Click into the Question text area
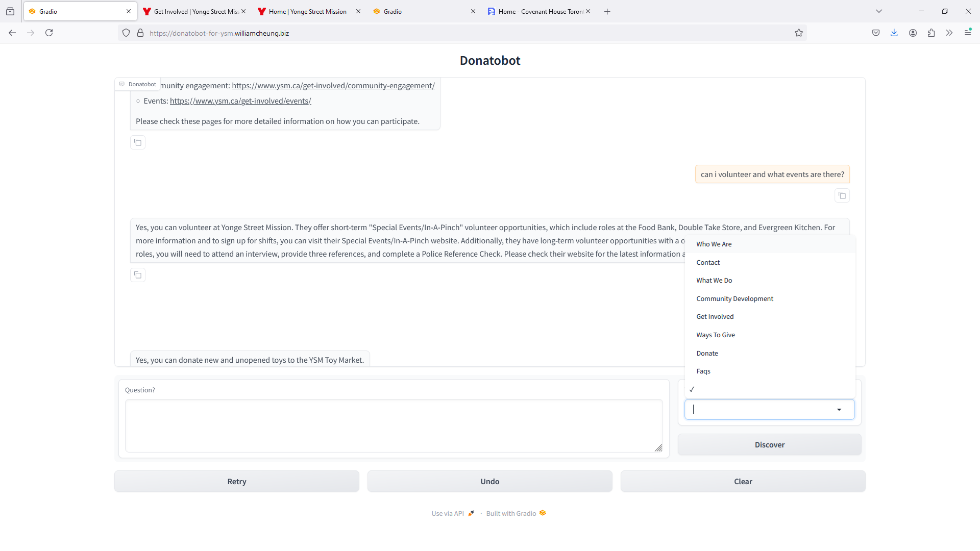This screenshot has width=980, height=551. click(393, 426)
